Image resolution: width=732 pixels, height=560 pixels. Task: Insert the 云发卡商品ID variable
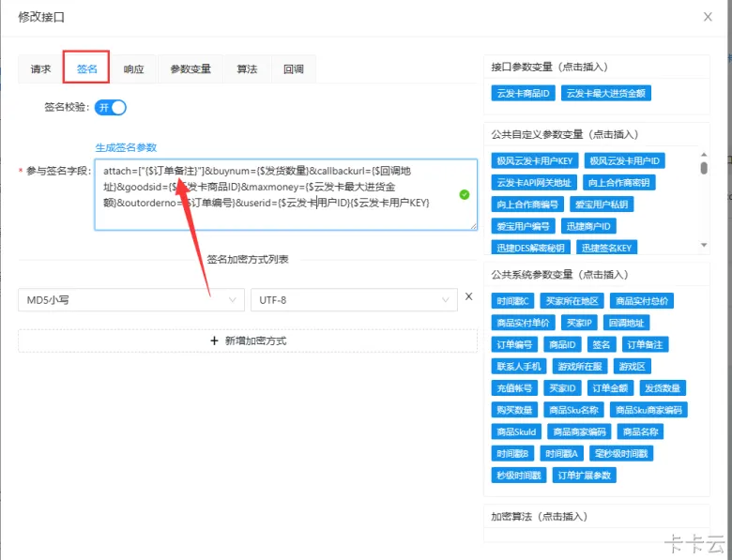coord(523,94)
